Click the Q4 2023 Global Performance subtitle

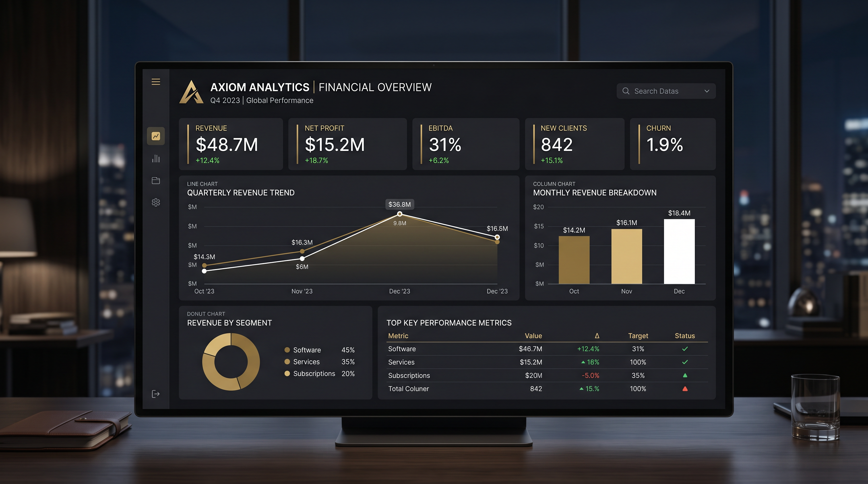(x=261, y=100)
